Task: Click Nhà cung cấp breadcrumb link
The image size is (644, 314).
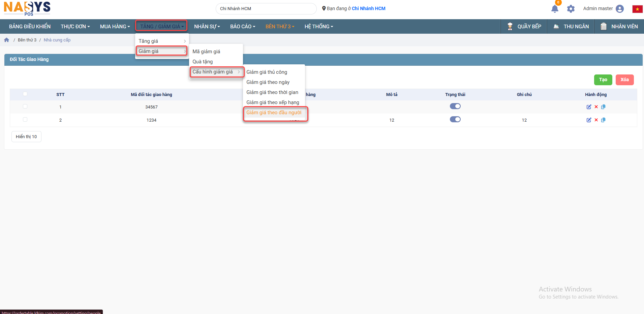Action: (x=57, y=40)
